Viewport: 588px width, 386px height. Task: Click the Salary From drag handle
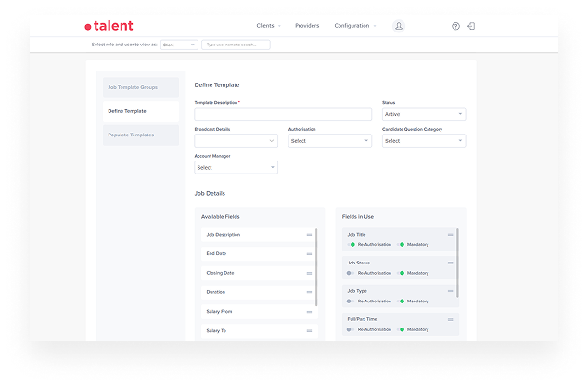(x=309, y=312)
